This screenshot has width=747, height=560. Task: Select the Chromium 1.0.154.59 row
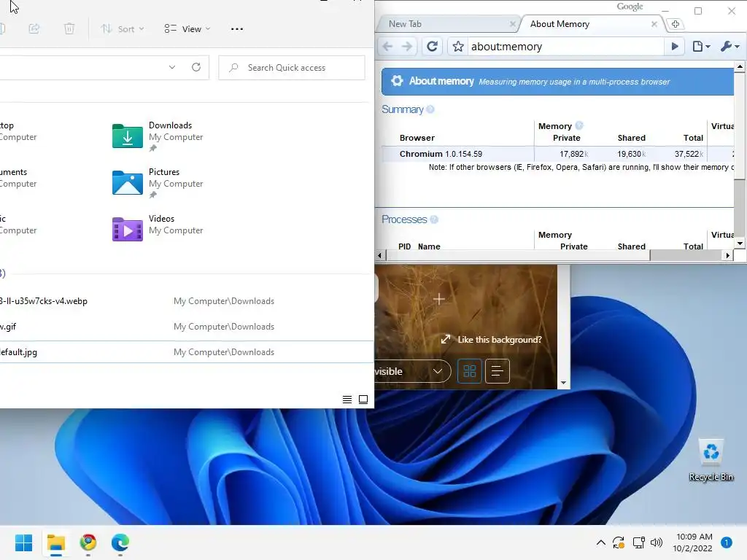click(557, 154)
